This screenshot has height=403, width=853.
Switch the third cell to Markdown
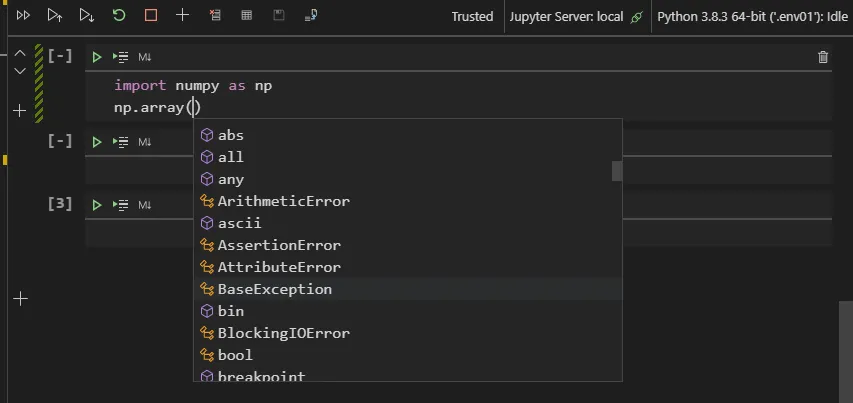tap(145, 205)
